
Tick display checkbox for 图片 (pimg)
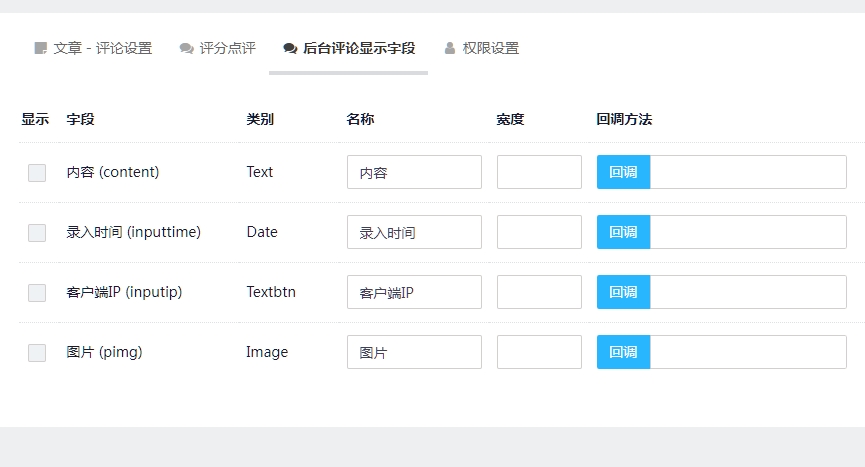[37, 352]
